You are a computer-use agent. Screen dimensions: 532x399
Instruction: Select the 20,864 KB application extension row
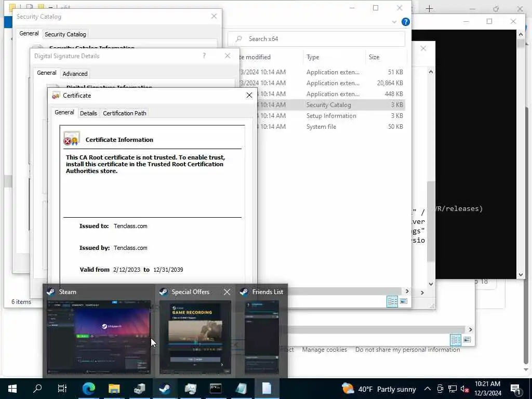click(x=322, y=83)
